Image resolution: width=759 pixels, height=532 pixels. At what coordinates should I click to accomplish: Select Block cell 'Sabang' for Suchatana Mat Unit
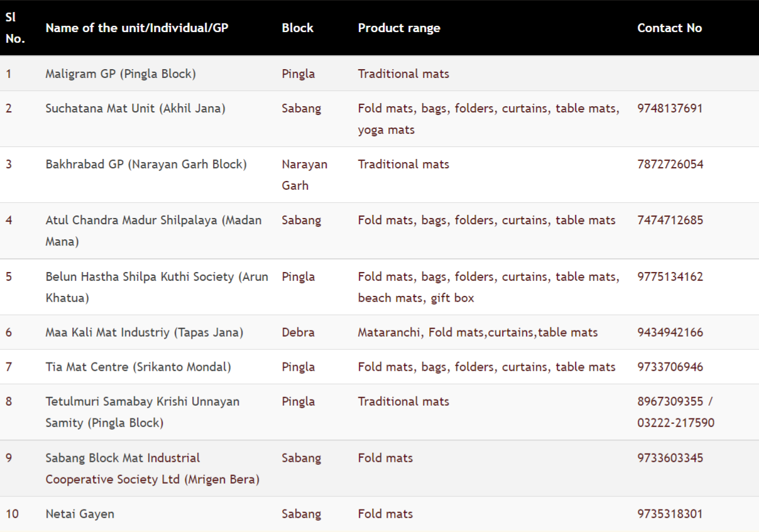pos(301,108)
